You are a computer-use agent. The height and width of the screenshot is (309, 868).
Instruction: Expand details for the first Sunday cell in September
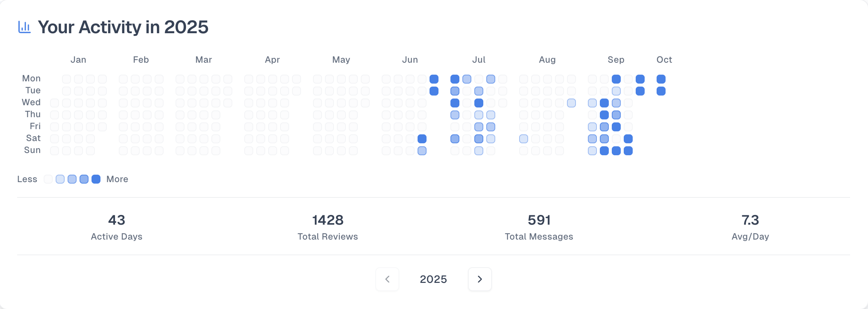click(592, 150)
